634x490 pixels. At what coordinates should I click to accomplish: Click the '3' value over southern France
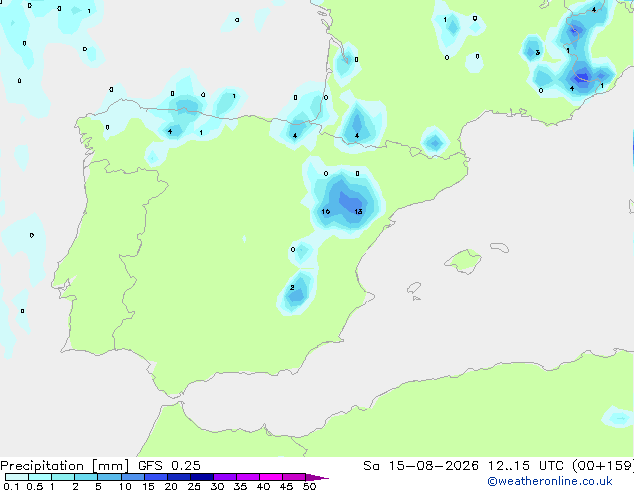537,53
